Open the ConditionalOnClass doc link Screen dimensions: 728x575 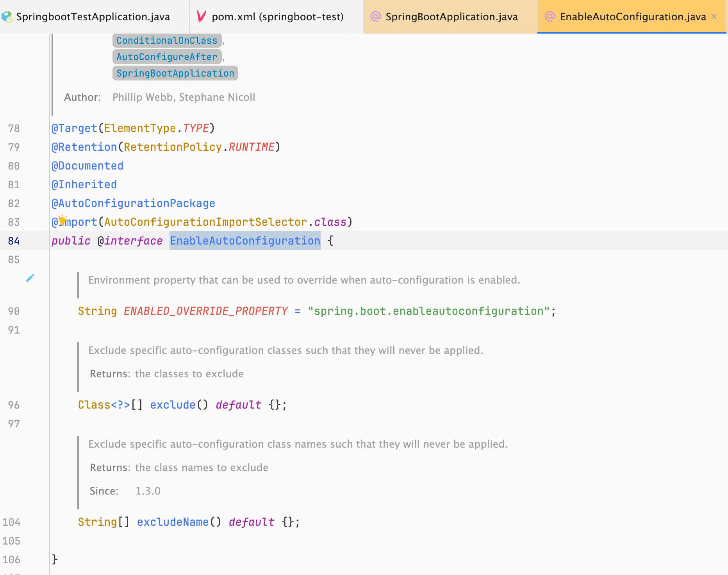tap(167, 41)
